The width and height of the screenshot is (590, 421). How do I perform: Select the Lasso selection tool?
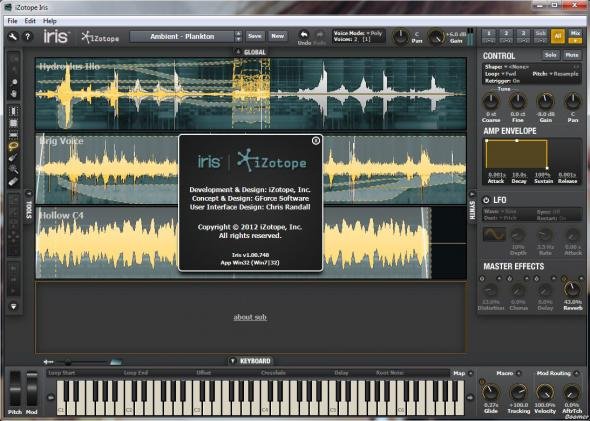point(13,146)
